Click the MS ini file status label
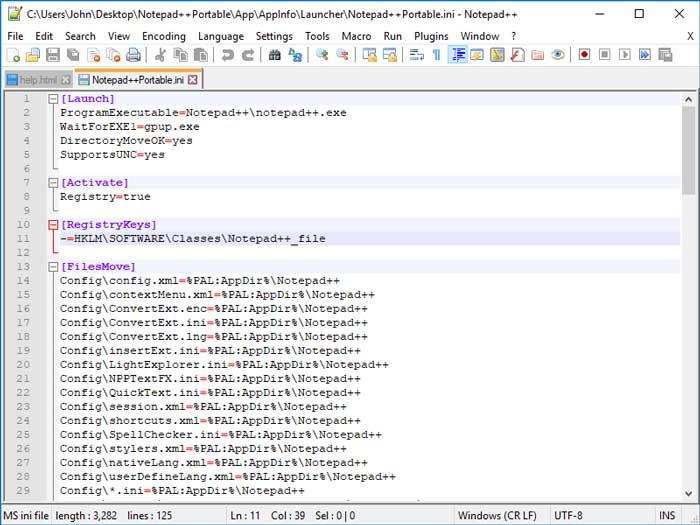700x525 pixels. pos(26,516)
